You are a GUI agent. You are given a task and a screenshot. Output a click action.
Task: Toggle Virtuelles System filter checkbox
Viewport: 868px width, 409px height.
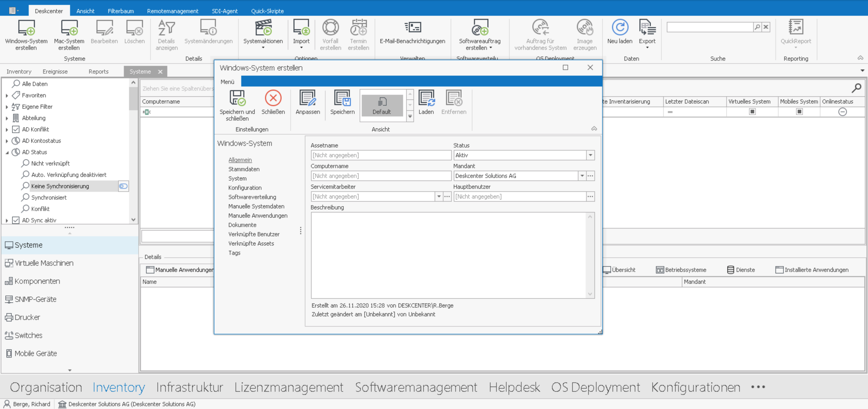[752, 112]
